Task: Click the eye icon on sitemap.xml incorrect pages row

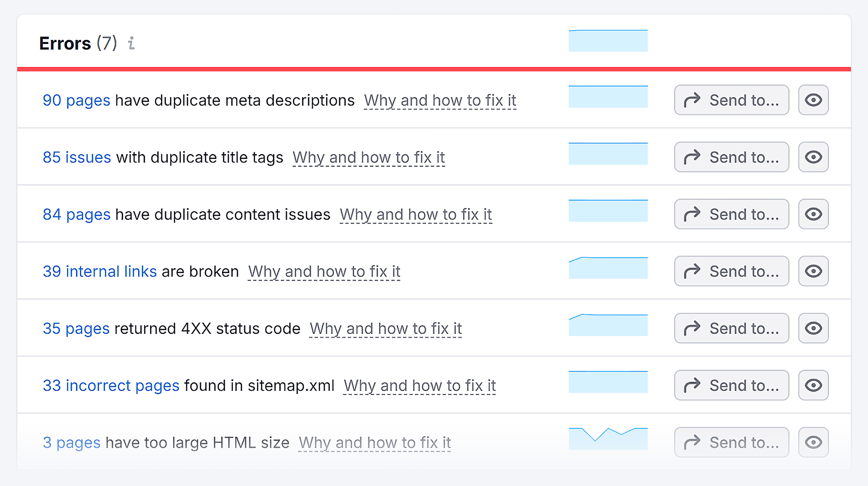Action: click(x=813, y=385)
